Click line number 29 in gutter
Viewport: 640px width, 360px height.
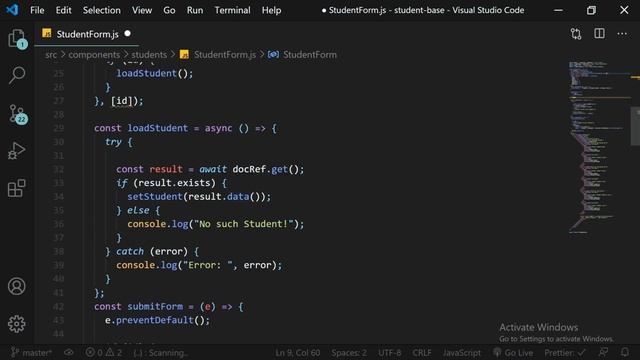pyautogui.click(x=58, y=128)
